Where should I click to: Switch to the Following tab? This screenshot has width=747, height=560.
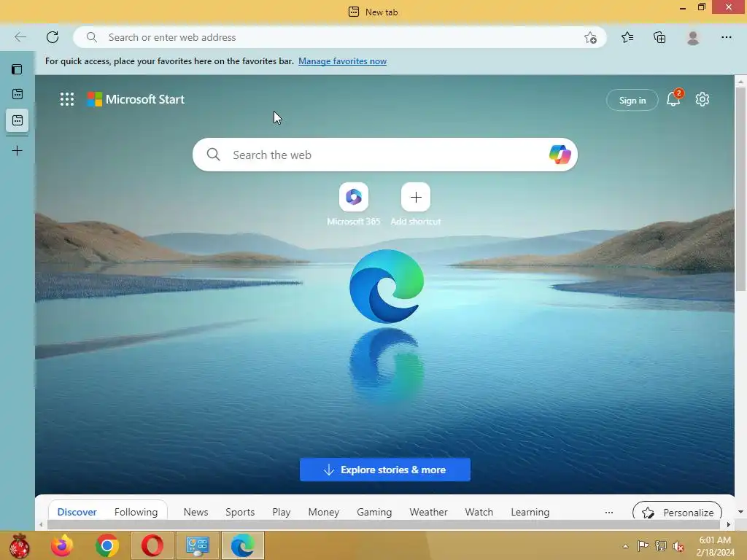click(136, 512)
